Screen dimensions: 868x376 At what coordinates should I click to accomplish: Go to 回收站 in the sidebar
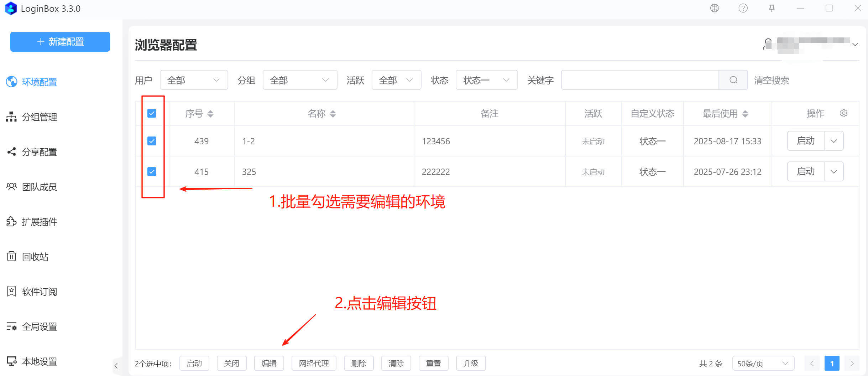(x=35, y=257)
